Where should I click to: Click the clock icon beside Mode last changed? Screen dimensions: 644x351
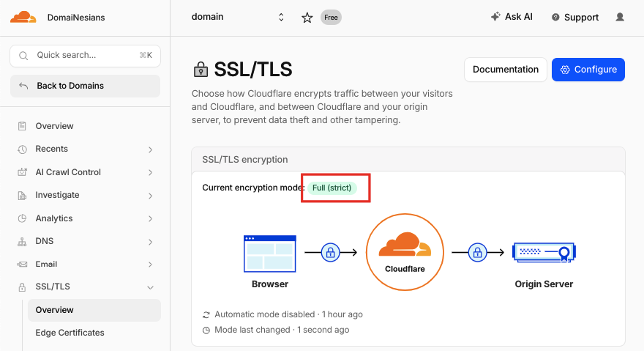tap(206, 330)
